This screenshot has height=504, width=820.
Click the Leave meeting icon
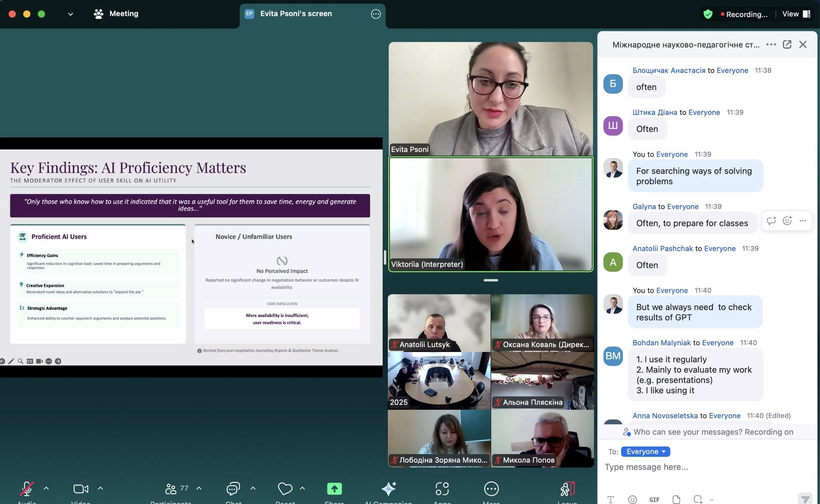click(x=567, y=489)
